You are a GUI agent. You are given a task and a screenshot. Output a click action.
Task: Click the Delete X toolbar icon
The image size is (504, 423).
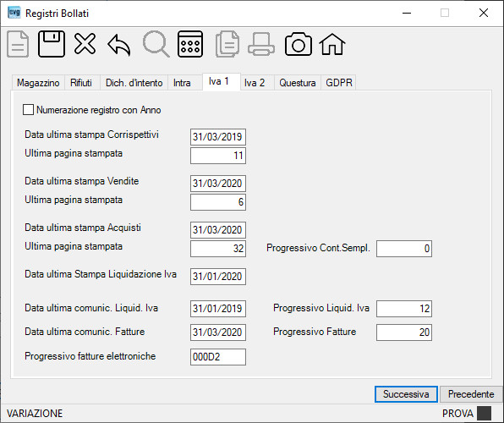(x=85, y=44)
